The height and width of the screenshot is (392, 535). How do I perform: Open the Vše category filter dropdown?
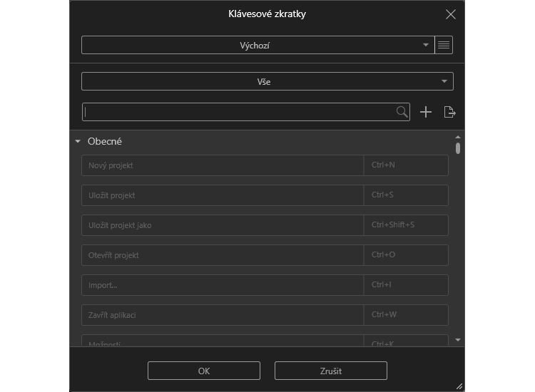click(x=267, y=81)
